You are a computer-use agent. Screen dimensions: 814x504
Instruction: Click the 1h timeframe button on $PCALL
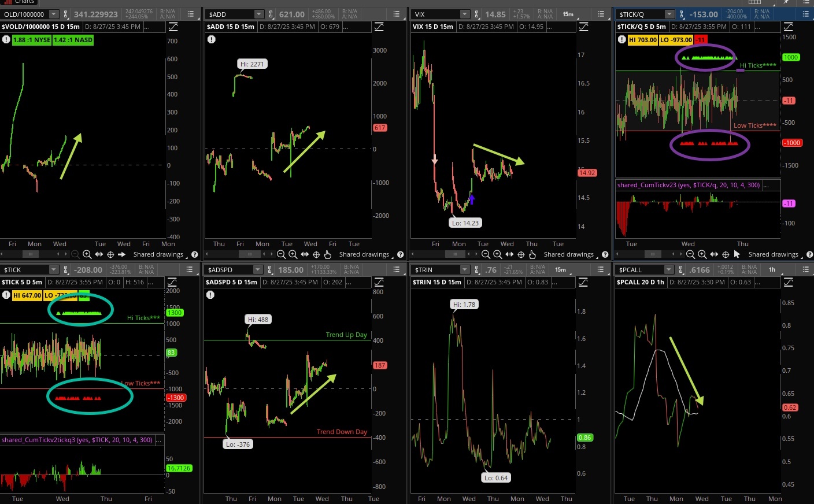click(772, 270)
